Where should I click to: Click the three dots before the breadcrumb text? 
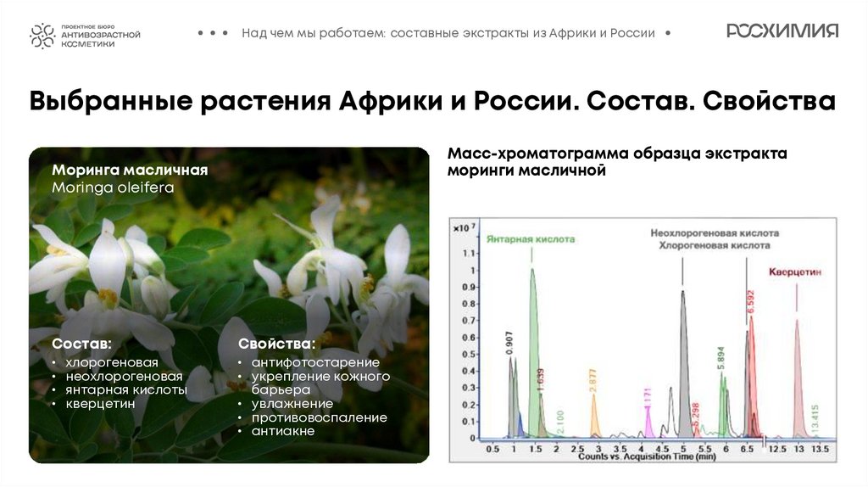coord(213,33)
